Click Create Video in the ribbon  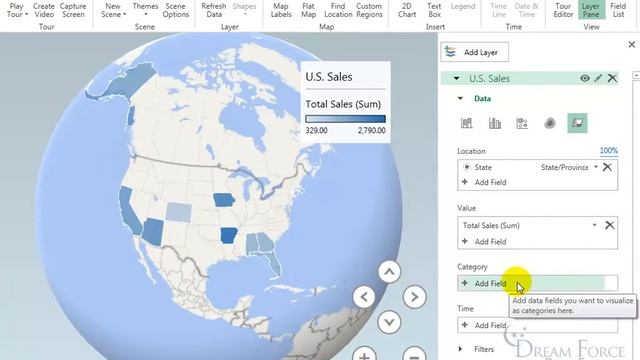pyautogui.click(x=43, y=10)
